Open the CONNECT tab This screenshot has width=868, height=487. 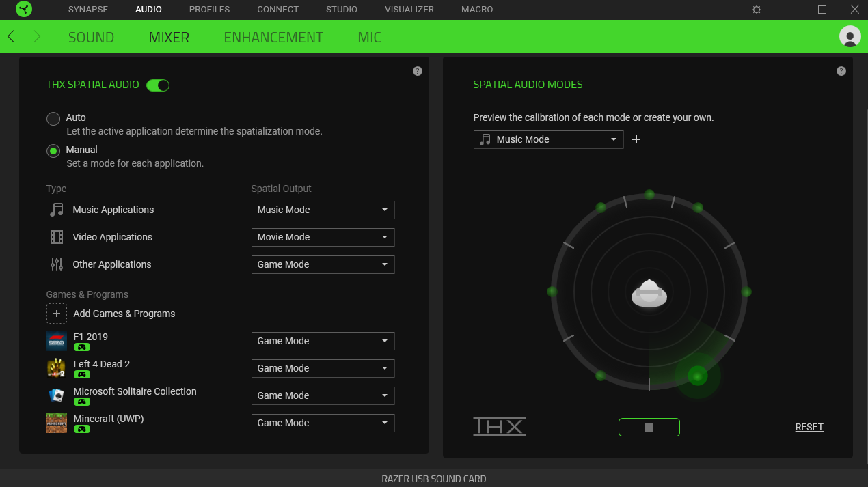tap(278, 10)
